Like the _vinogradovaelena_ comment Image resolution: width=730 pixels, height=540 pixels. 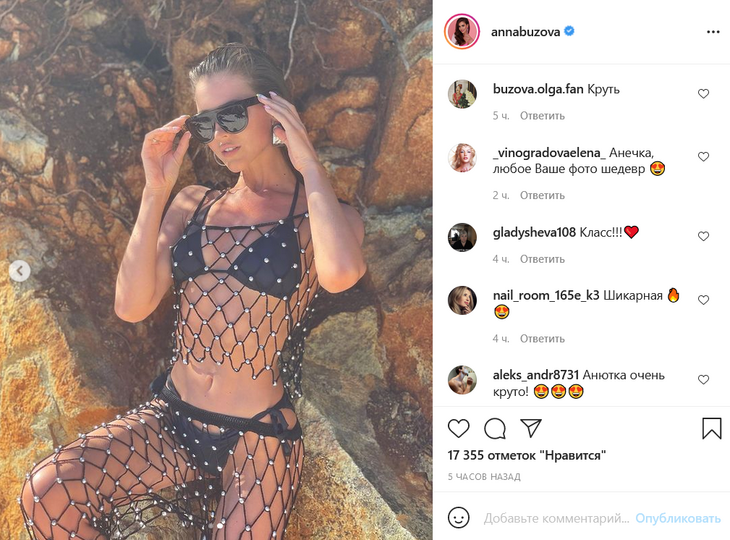(x=703, y=157)
